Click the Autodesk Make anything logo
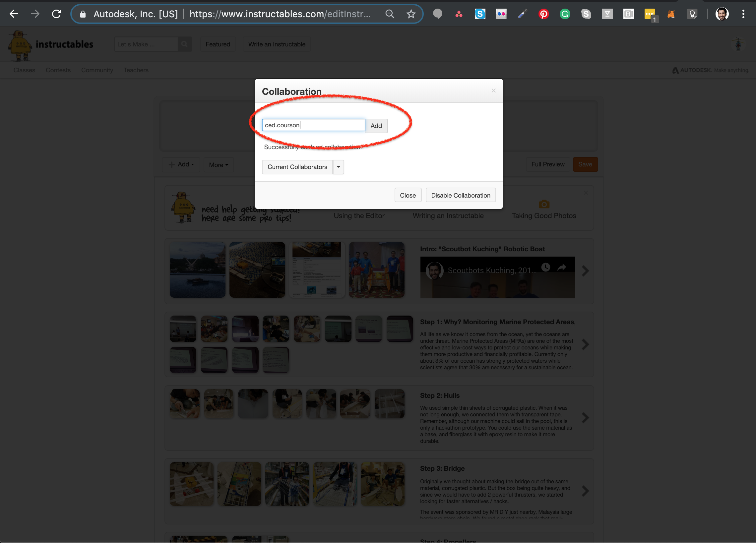This screenshot has height=543, width=756. click(710, 70)
